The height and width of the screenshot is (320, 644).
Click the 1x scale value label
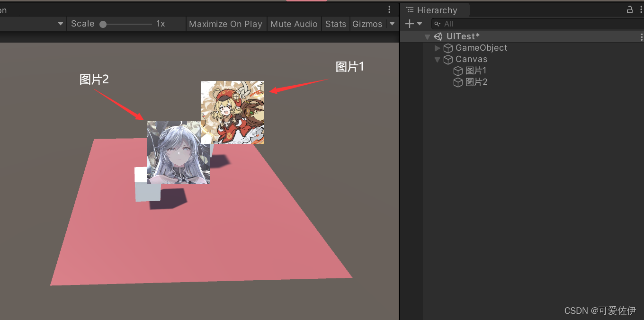click(x=161, y=24)
